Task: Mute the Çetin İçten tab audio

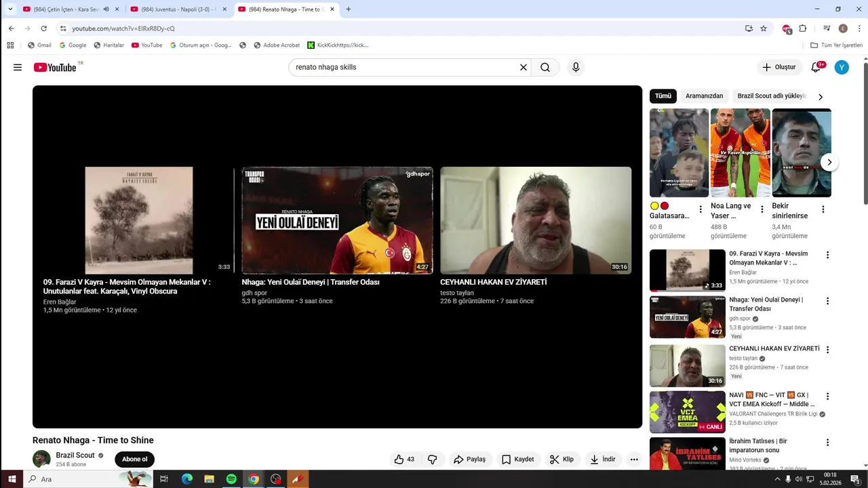Action: click(x=106, y=9)
